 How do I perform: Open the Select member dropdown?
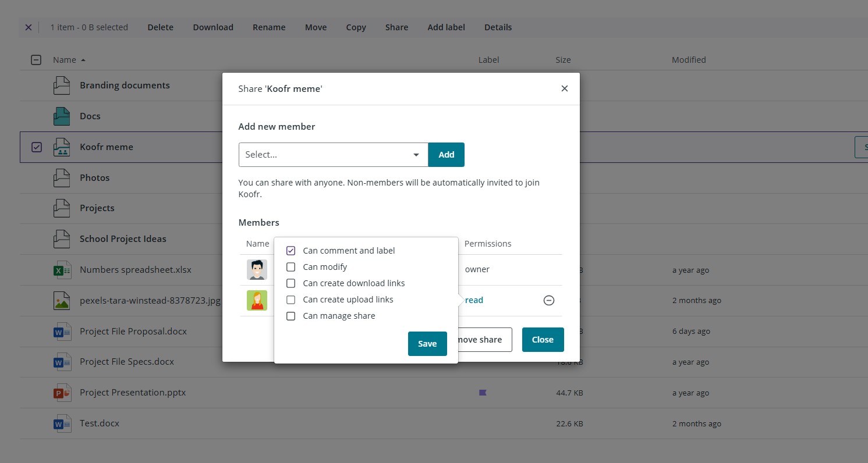tap(334, 155)
